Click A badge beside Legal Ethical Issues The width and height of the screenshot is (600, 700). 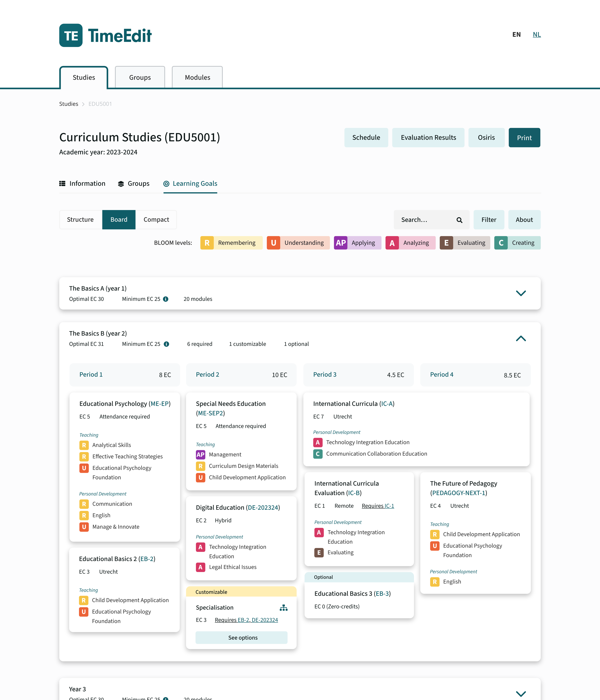tap(200, 567)
